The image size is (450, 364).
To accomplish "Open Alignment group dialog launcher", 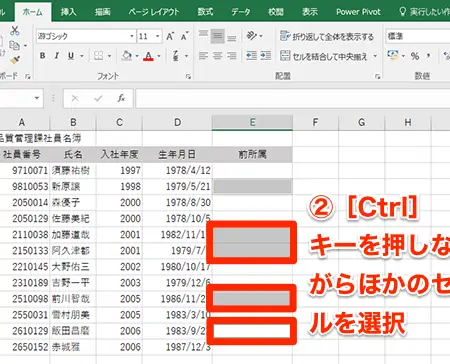I will pyautogui.click(x=377, y=77).
